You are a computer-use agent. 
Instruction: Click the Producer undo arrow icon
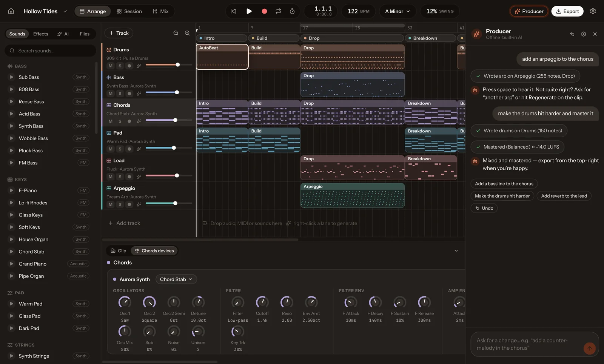(572, 34)
